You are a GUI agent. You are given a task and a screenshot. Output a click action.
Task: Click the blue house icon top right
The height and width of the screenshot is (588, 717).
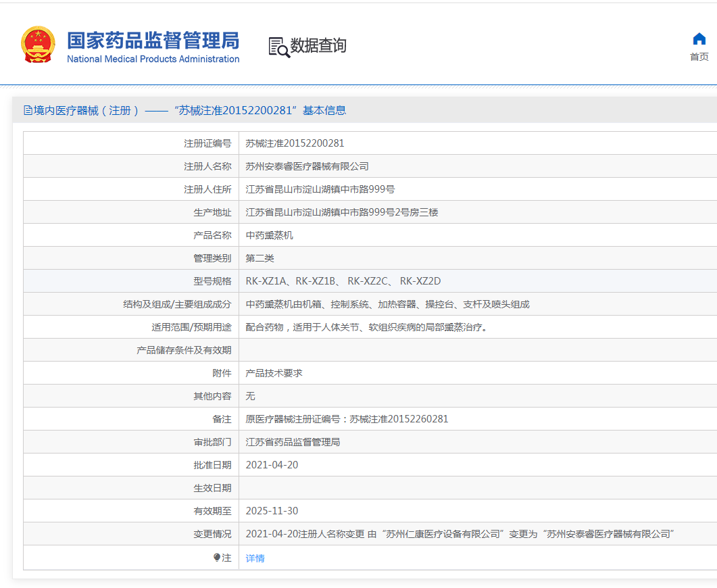click(x=699, y=39)
